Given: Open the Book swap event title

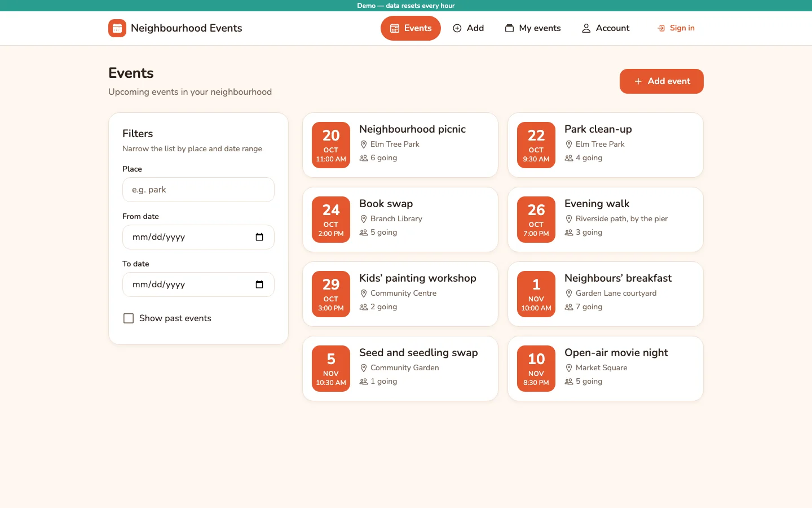Looking at the screenshot, I should coord(386,204).
